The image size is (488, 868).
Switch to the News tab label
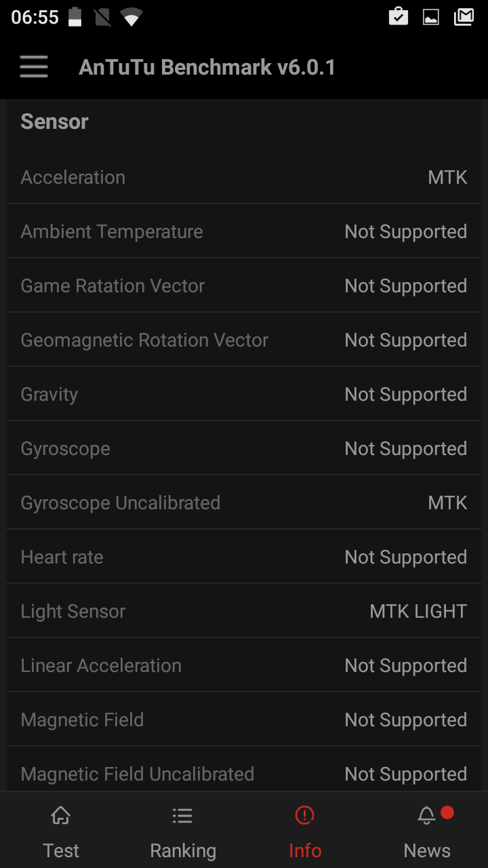(x=427, y=850)
